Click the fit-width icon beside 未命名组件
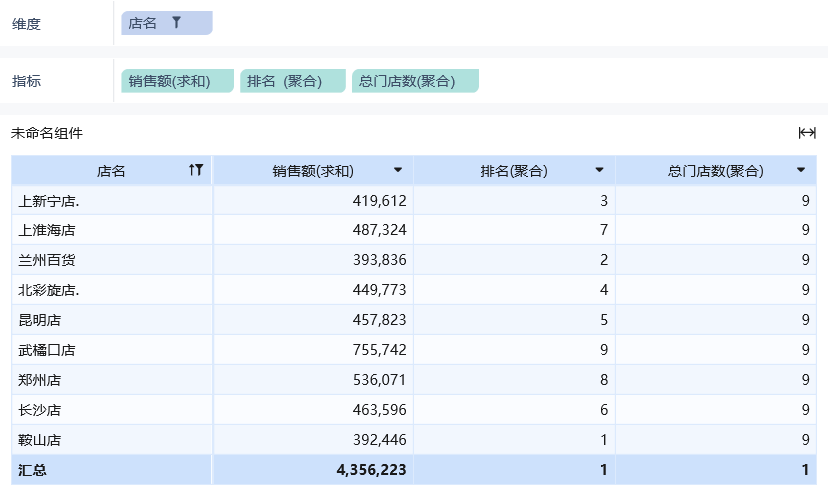 (806, 133)
